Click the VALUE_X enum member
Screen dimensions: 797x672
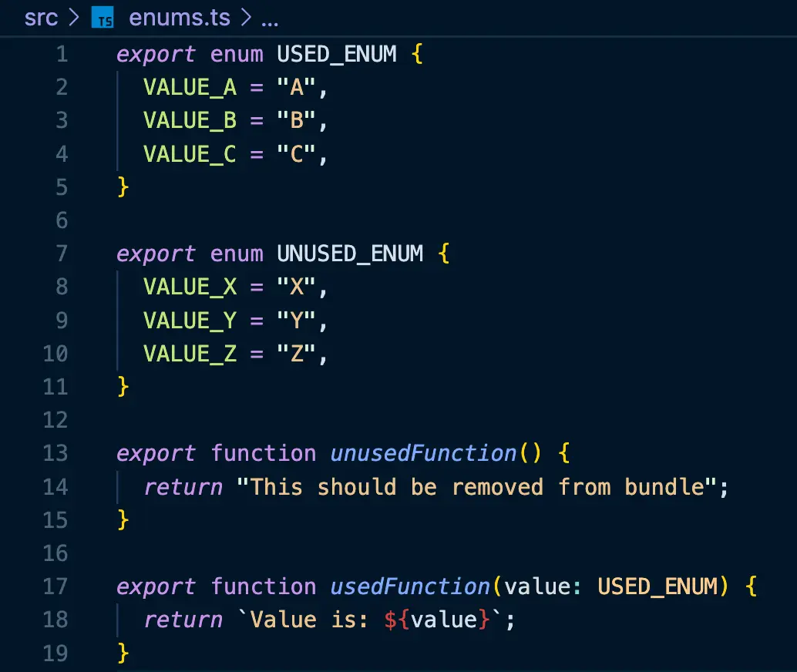(189, 286)
